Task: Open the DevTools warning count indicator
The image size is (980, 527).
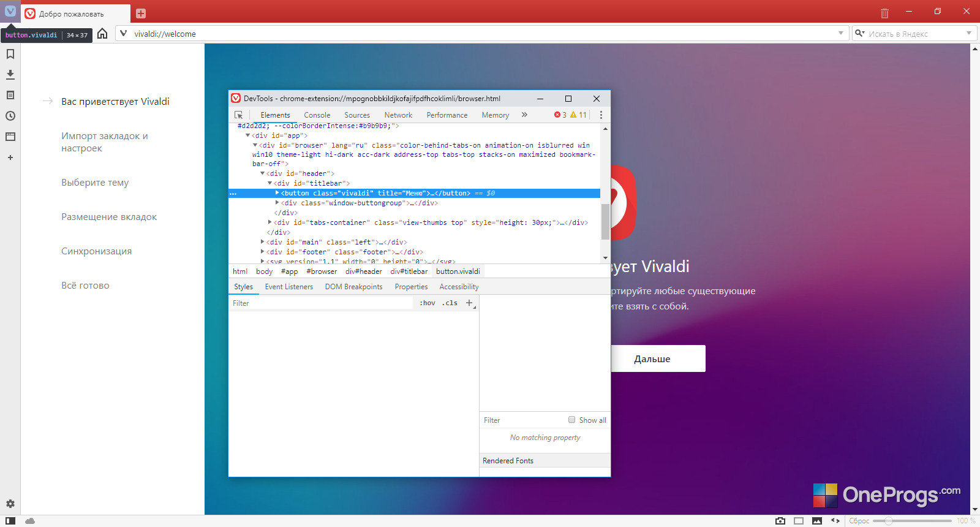Action: tap(578, 115)
